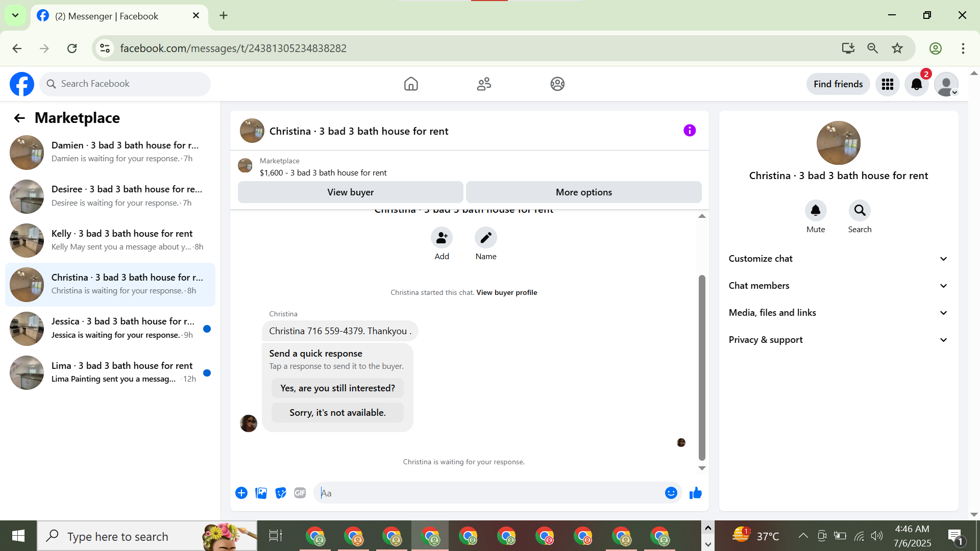
Task: Mute the Christina conversation
Action: [x=816, y=210]
